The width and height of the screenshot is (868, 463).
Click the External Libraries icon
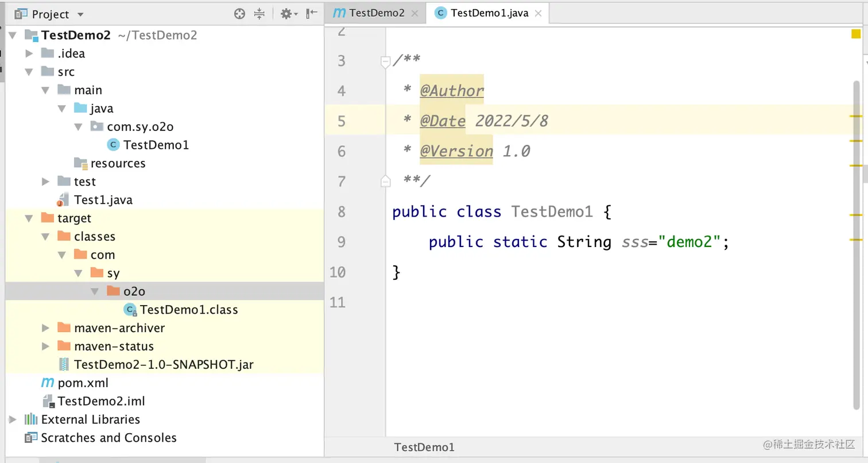coord(31,419)
